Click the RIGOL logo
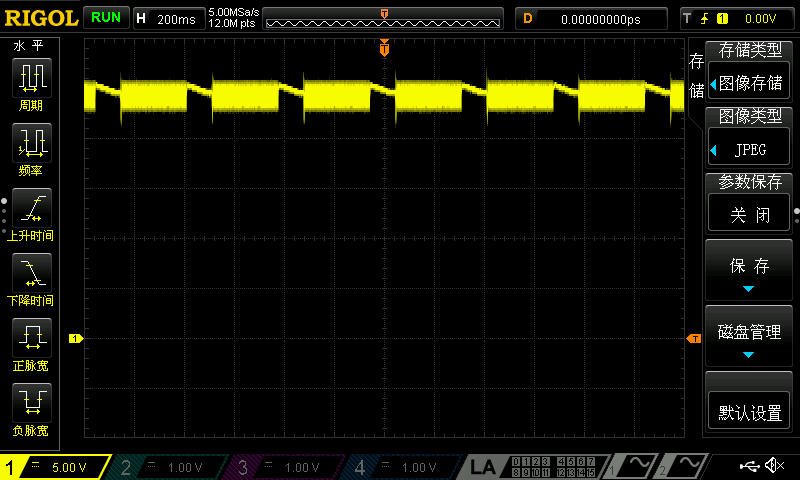 pos(41,18)
